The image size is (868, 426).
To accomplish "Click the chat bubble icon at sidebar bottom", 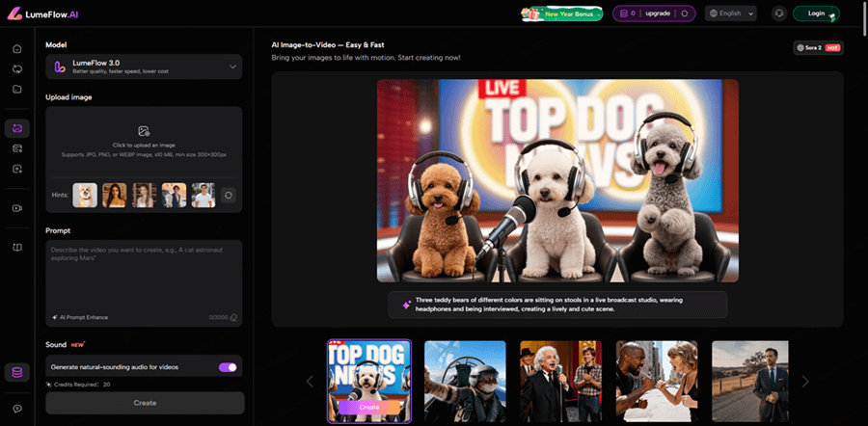I will pos(16,409).
